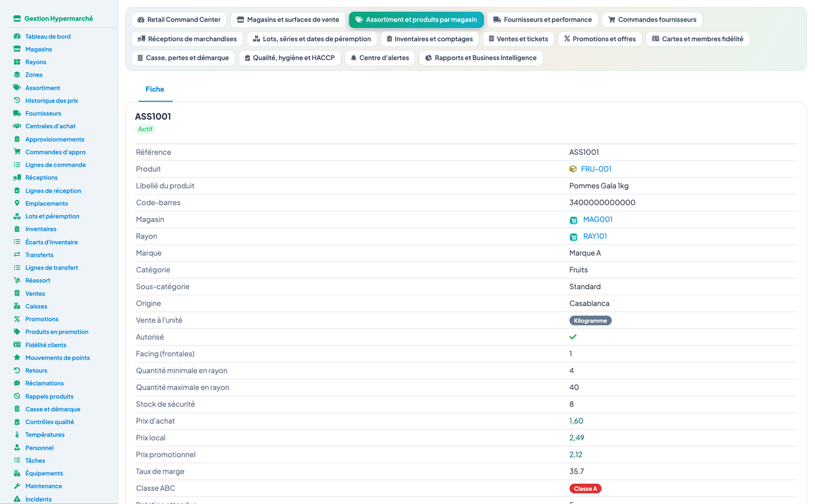Open Fournisseurs et performance tab
Screen dimensions: 815x504
(x=543, y=20)
